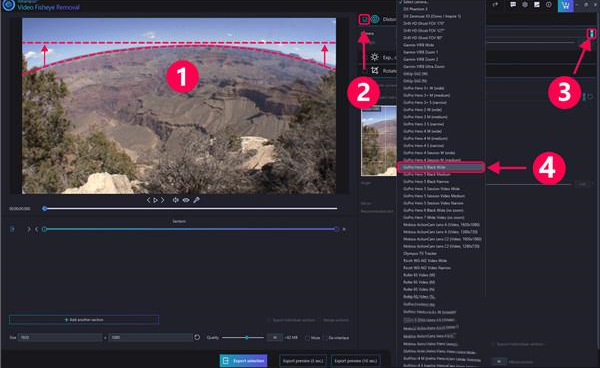
Task: Step forward one frame in the video preview
Action: click(x=162, y=200)
